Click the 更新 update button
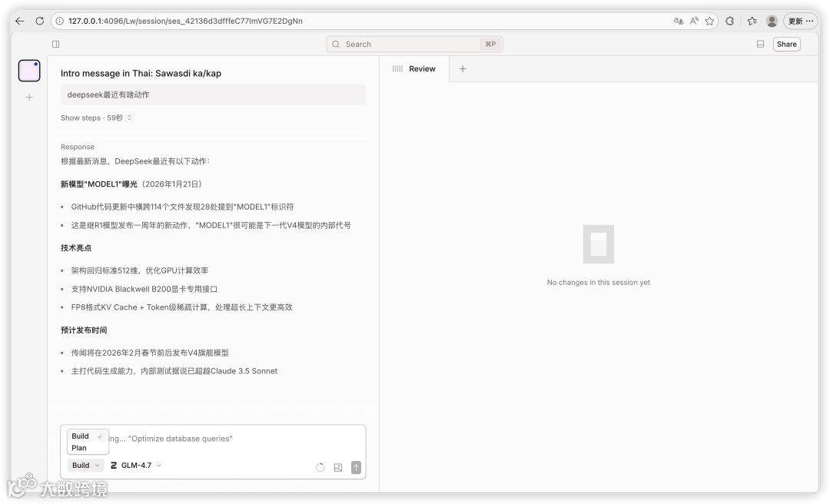 pyautogui.click(x=801, y=22)
